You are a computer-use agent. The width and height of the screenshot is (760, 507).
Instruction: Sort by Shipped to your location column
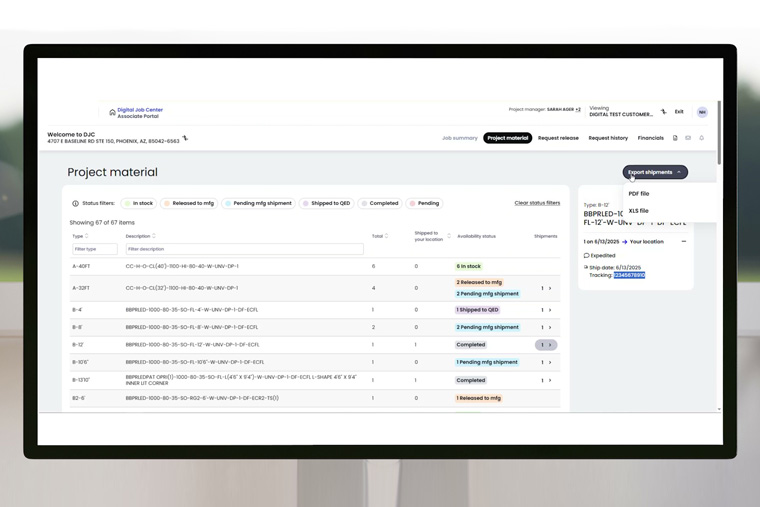coord(449,236)
